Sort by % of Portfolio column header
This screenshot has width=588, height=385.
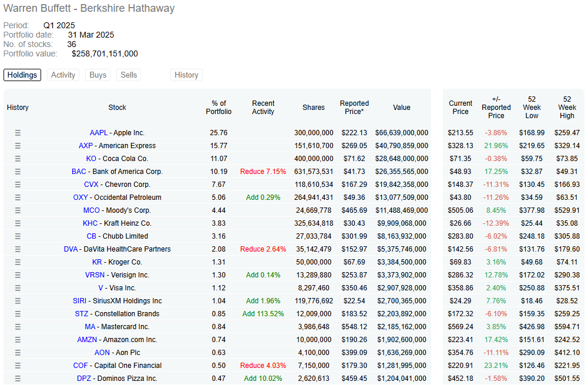[x=219, y=108]
